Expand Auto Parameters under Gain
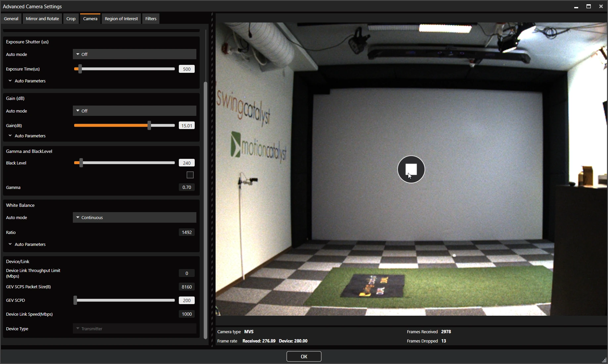Image resolution: width=608 pixels, height=364 pixels. pyautogui.click(x=27, y=136)
